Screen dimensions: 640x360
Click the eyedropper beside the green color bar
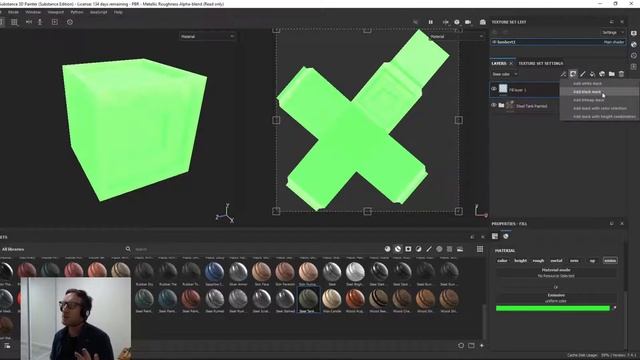(x=615, y=308)
